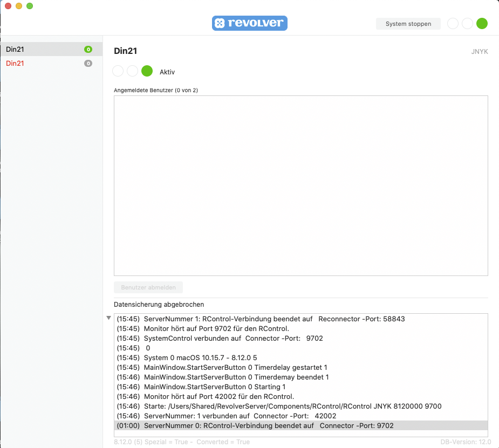Click the yellow minimize window button

coord(19,6)
